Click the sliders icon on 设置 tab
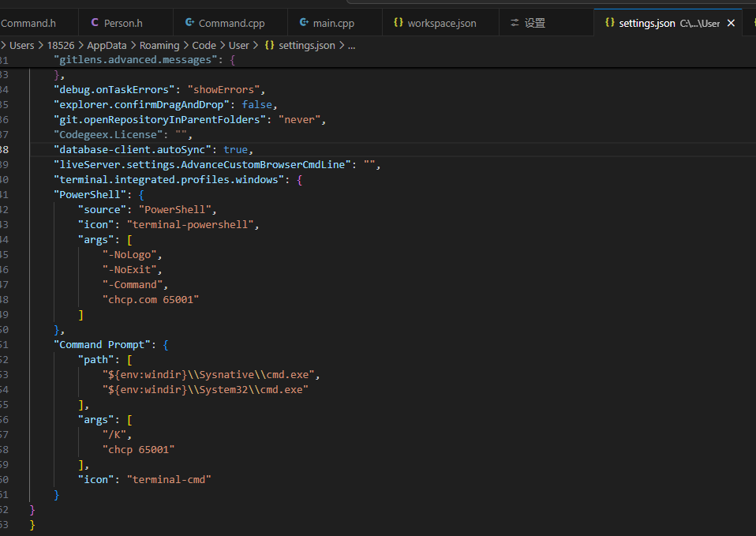 click(515, 23)
